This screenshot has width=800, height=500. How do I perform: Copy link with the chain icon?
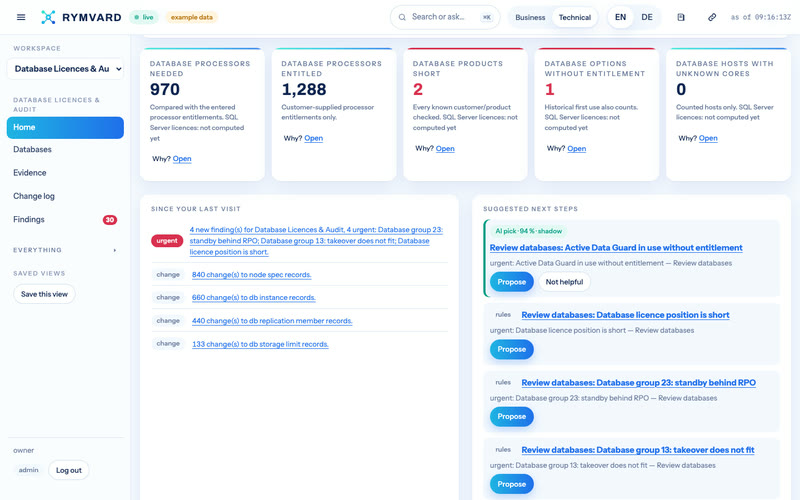[712, 17]
